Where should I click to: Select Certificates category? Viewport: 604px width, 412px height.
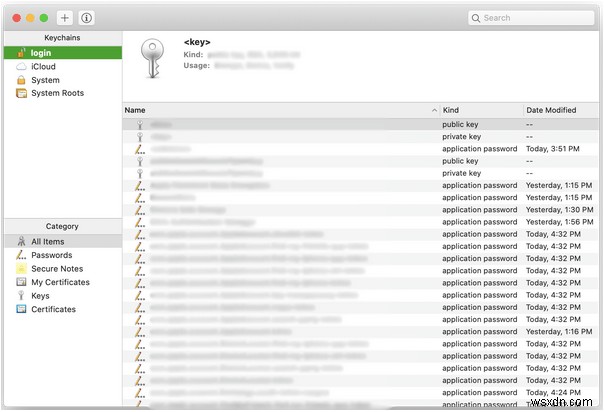coord(53,309)
